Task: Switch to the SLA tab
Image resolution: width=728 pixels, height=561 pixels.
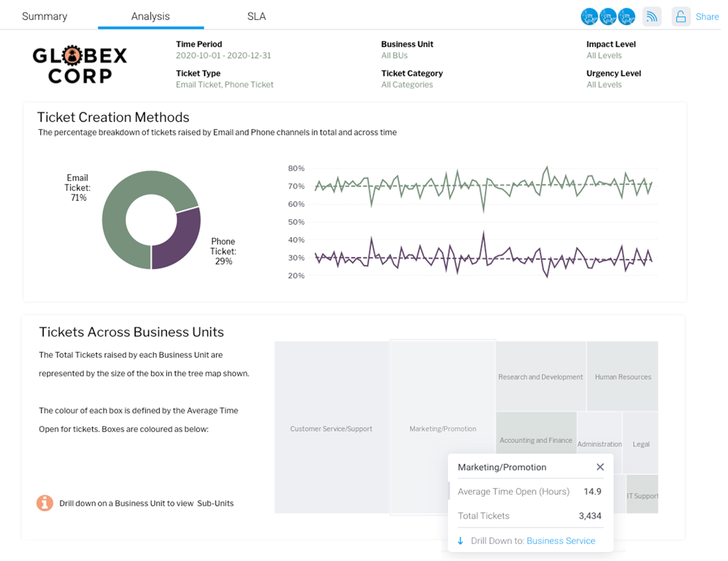Action: pos(256,16)
